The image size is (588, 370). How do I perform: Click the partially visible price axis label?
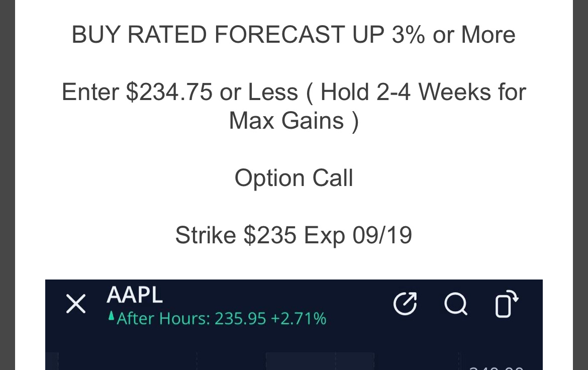496,368
